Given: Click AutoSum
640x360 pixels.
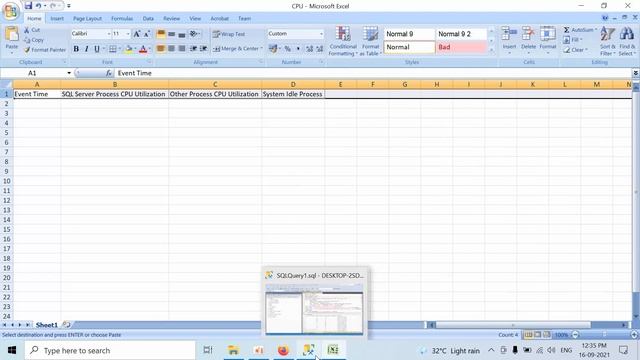Looking at the screenshot, I should [580, 30].
